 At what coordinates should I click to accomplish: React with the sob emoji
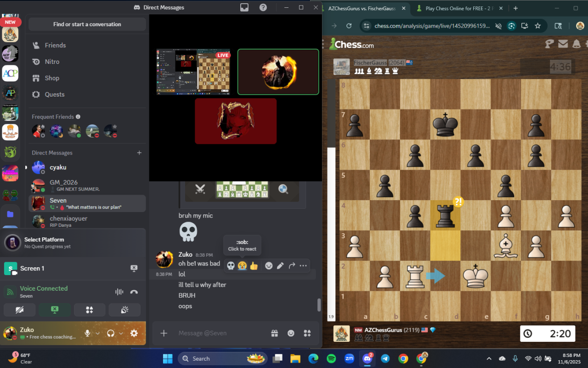click(243, 265)
